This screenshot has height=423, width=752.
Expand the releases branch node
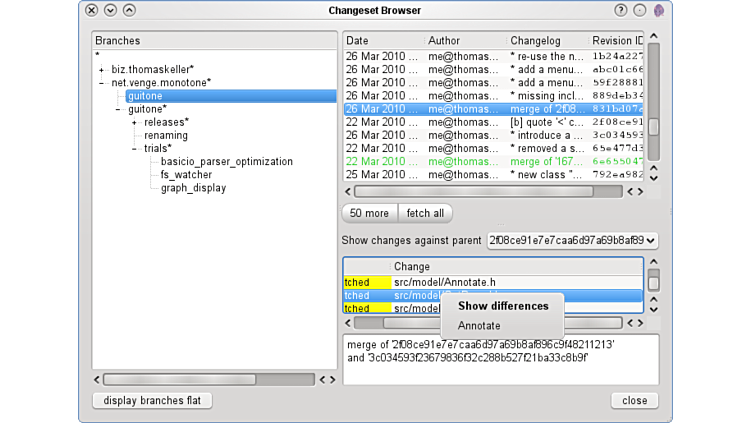click(134, 122)
